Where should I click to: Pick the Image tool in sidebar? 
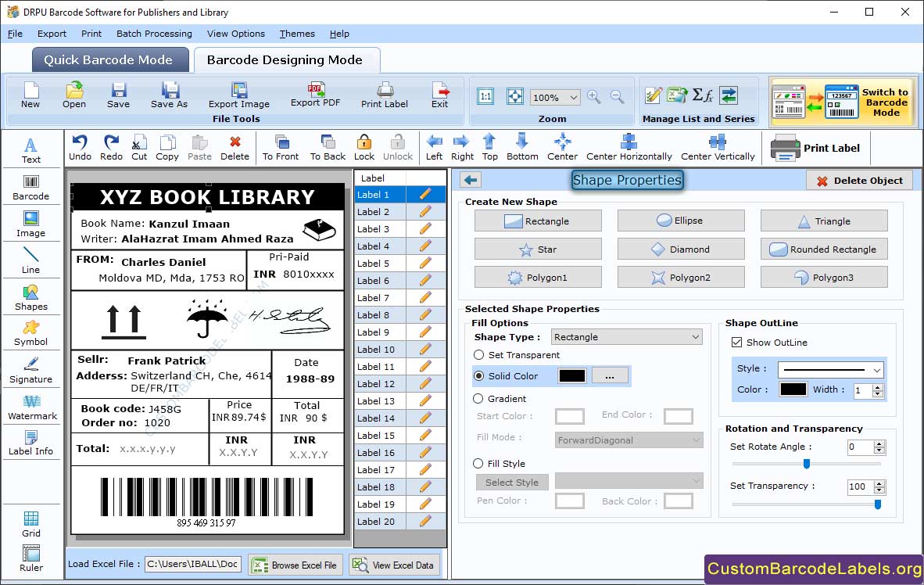click(x=30, y=224)
